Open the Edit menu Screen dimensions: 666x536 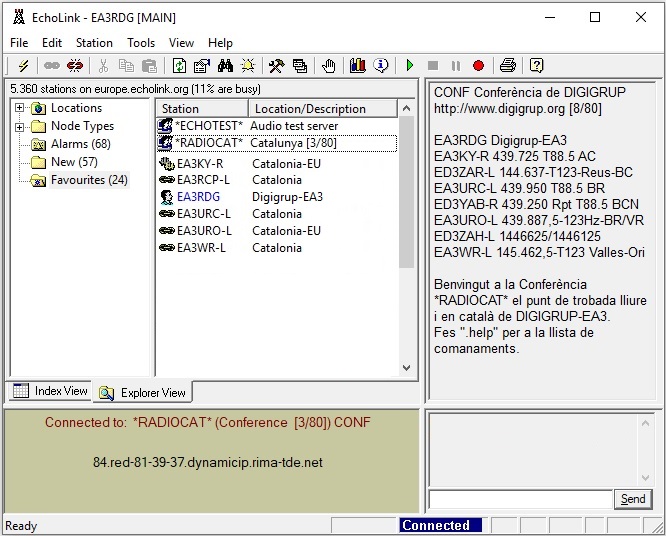tap(52, 43)
